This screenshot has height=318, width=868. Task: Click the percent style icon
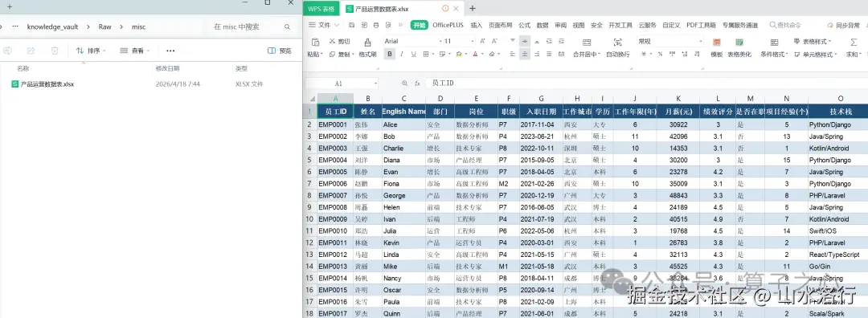(x=660, y=54)
